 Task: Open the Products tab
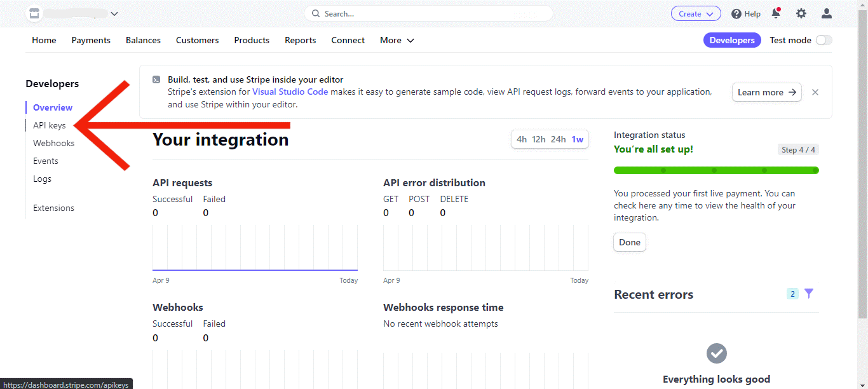click(x=252, y=40)
